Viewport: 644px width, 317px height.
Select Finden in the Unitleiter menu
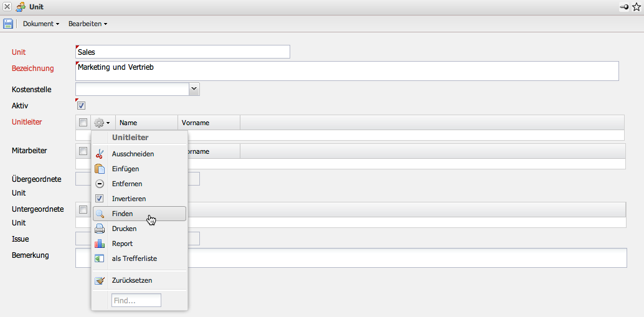pos(140,214)
